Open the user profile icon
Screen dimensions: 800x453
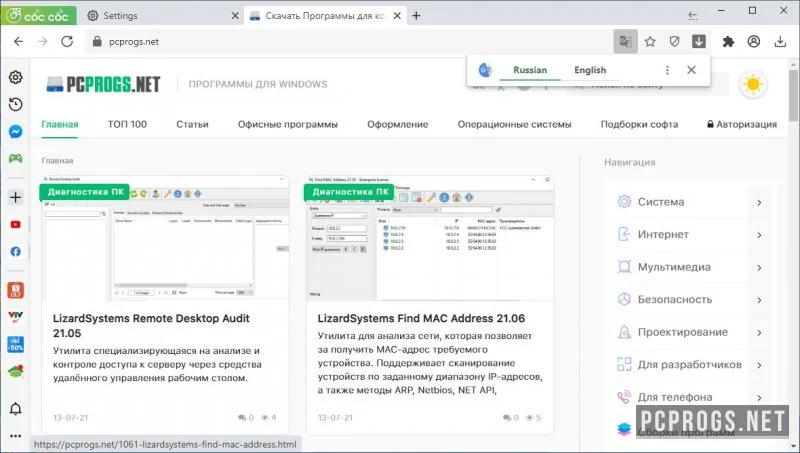(x=754, y=41)
